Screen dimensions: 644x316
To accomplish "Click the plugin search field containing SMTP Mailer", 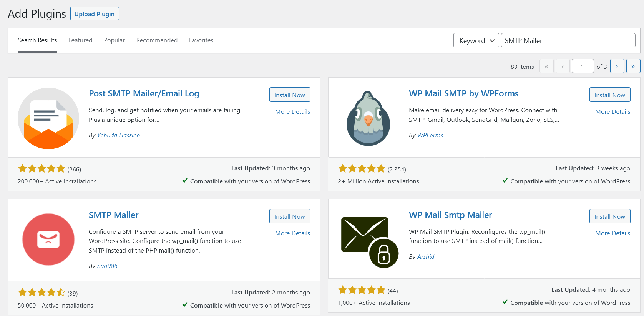I will tap(568, 40).
